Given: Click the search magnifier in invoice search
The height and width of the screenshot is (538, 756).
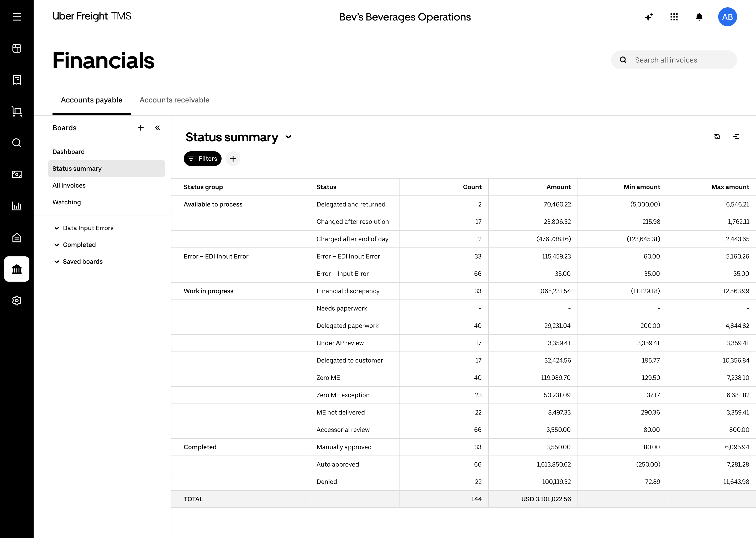Looking at the screenshot, I should click(623, 60).
